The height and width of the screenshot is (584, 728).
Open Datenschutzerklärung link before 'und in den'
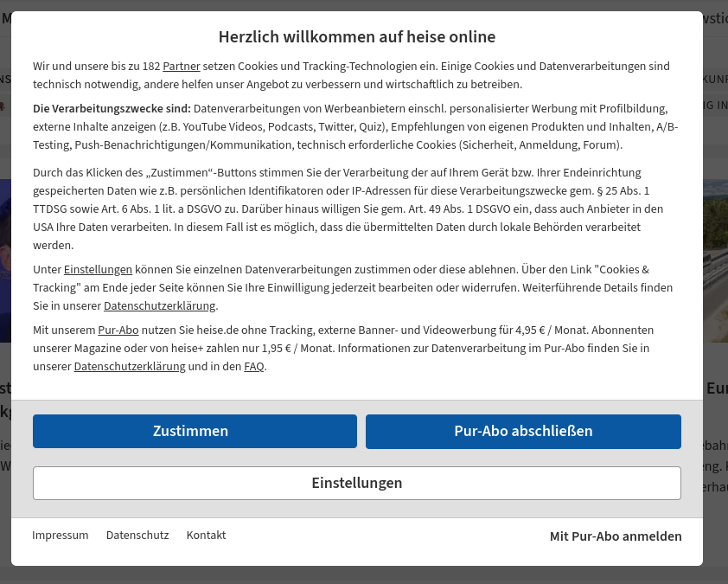[x=130, y=366]
